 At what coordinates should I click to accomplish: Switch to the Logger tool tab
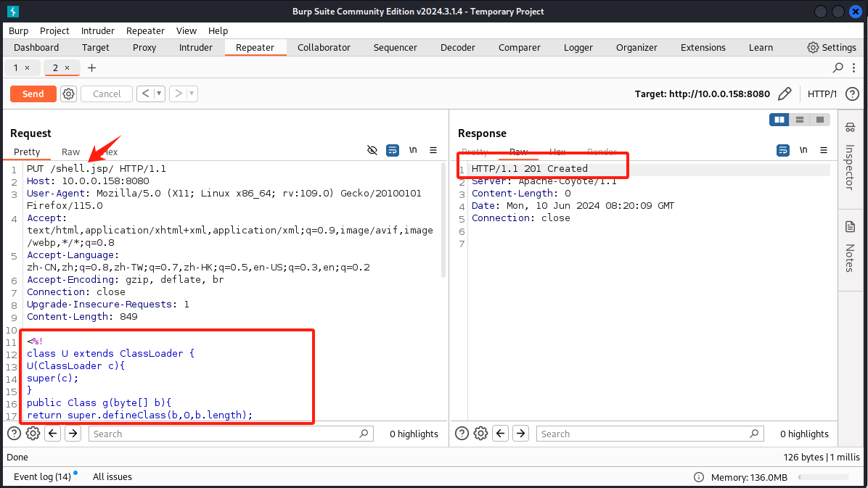[x=578, y=48]
